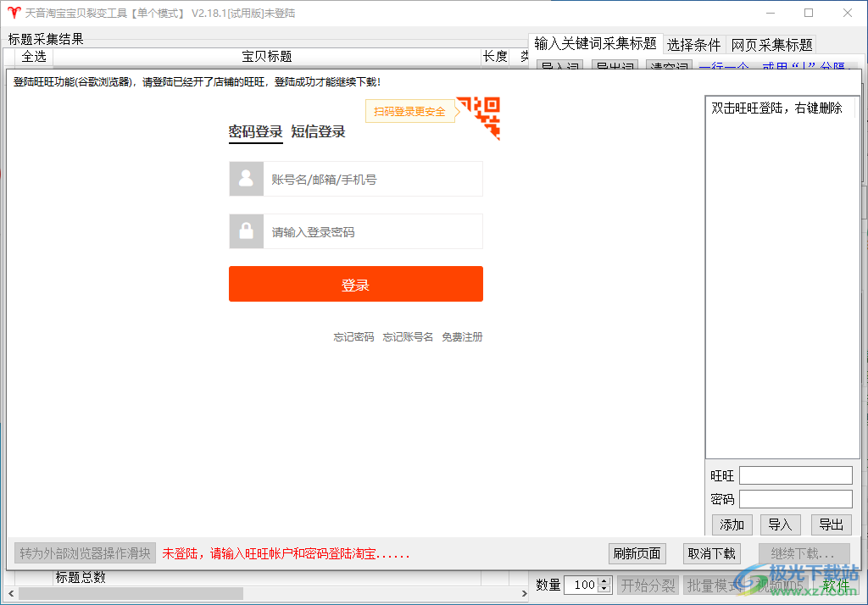Image resolution: width=868 pixels, height=605 pixels.
Task: Increase 数量 with spinner up arrow
Action: pos(604,581)
